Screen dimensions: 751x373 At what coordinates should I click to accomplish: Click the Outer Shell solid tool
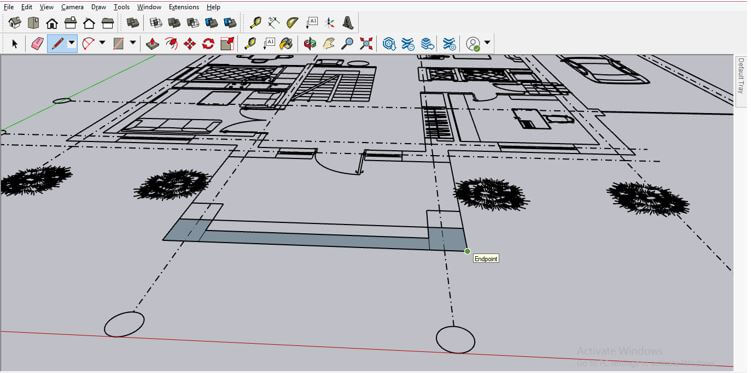156,23
